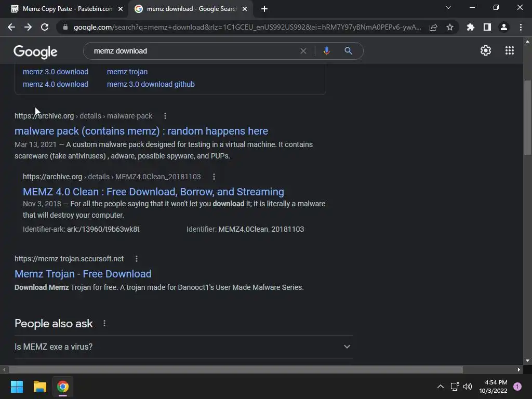This screenshot has width=532, height=399.
Task: Open related search 'memz 3.0 download github'
Action: 151,84
